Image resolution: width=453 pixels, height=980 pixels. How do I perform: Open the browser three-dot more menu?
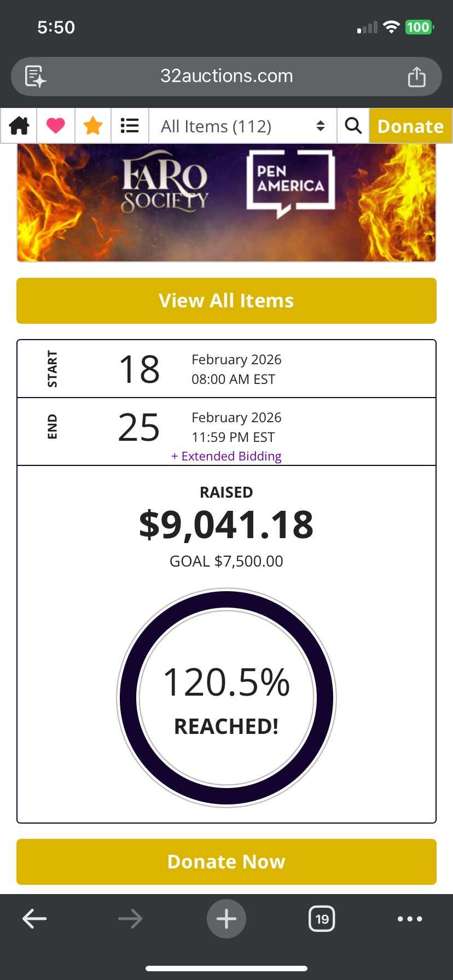[410, 919]
